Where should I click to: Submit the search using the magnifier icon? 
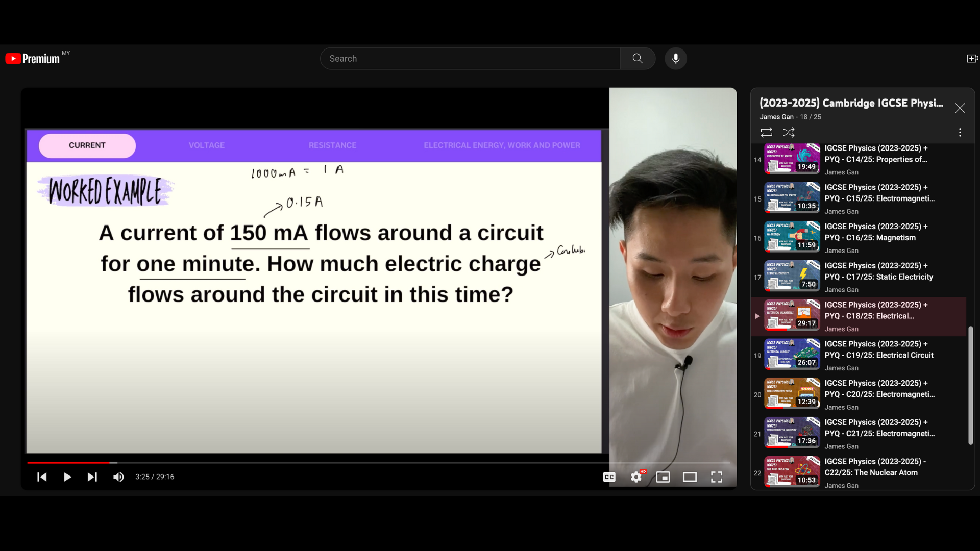tap(637, 58)
